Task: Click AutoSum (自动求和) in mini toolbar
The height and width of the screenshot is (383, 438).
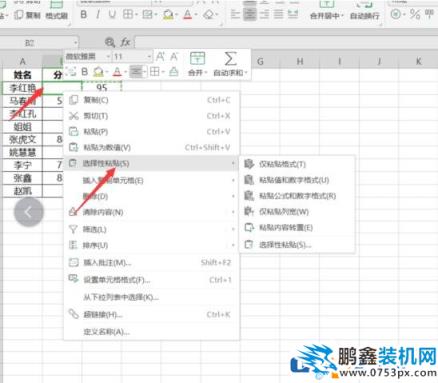Action: click(230, 64)
